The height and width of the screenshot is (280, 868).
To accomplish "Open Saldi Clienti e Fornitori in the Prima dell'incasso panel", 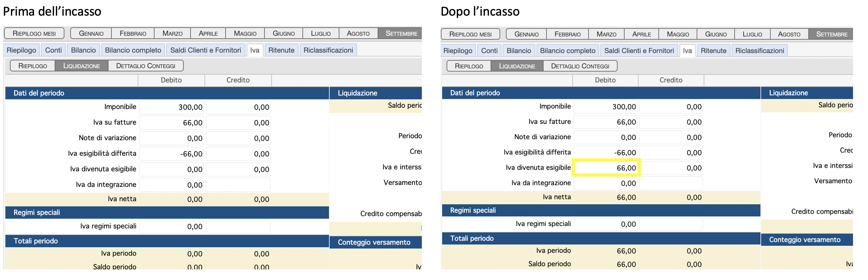I will point(206,50).
